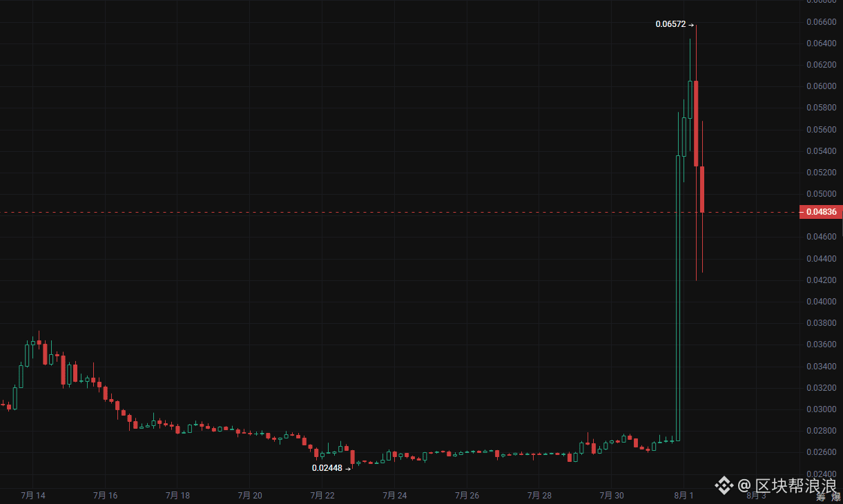Click the low price label 0.02448

[x=327, y=467]
